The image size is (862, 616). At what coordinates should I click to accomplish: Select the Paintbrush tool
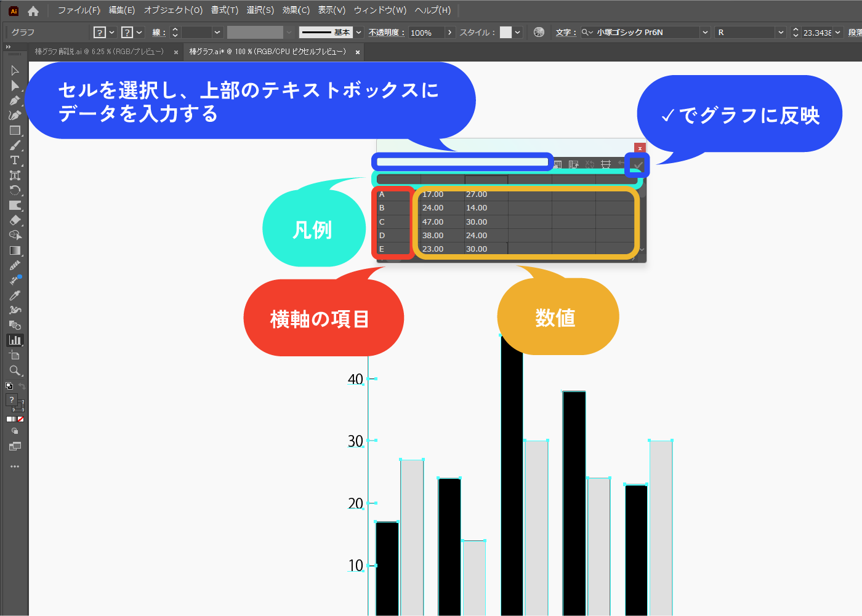coord(15,145)
